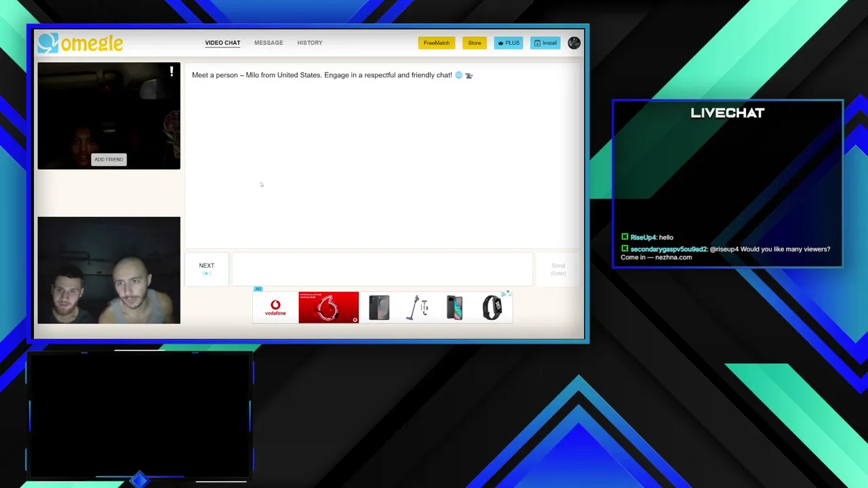Click the blue AD label badge
868x488 pixels.
point(258,289)
